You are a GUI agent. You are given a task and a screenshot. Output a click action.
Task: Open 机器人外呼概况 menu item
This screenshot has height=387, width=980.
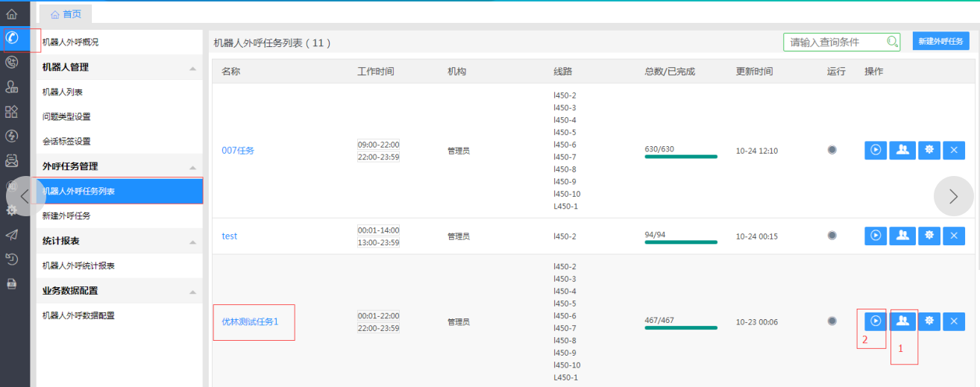click(x=71, y=43)
